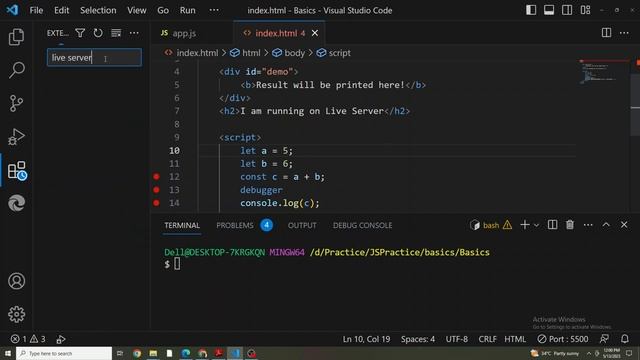Stop Live Server on Port : 5500

(x=563, y=339)
